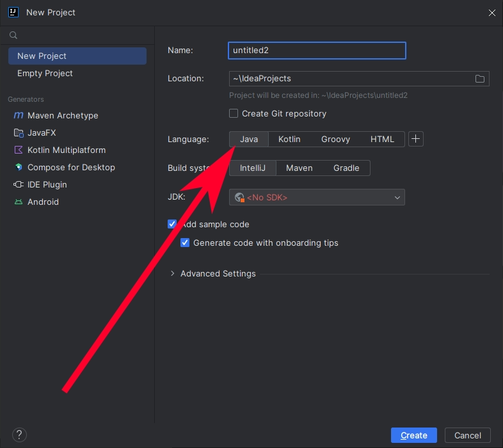
Task: Pick the Compose for Desktop icon
Action: [x=18, y=168]
